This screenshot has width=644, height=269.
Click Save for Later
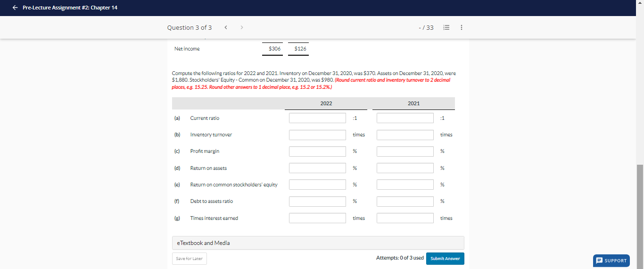pyautogui.click(x=190, y=259)
